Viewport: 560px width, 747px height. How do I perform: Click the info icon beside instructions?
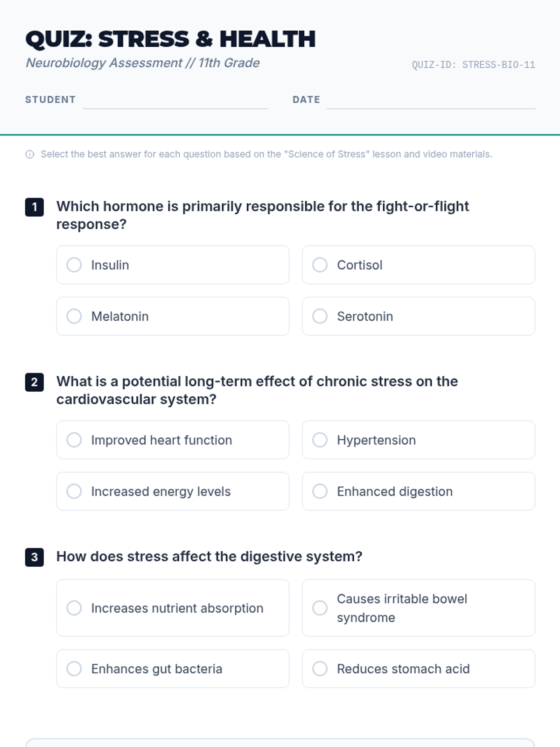coord(30,155)
